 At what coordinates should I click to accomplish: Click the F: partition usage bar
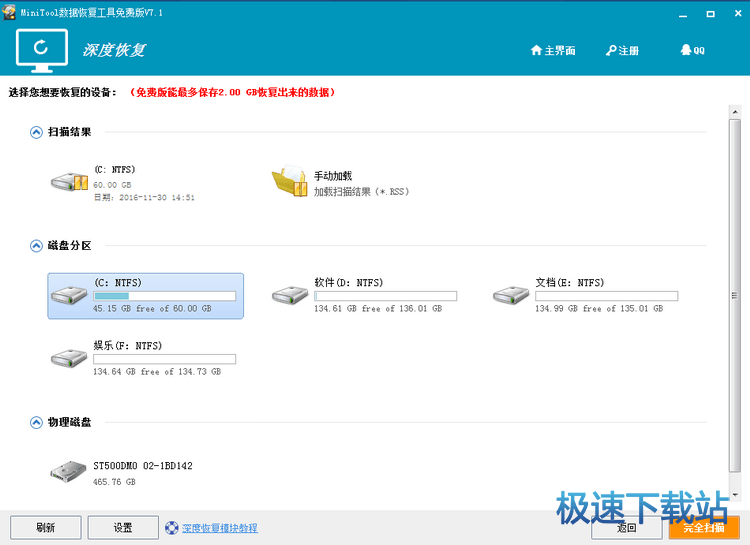[165, 359]
